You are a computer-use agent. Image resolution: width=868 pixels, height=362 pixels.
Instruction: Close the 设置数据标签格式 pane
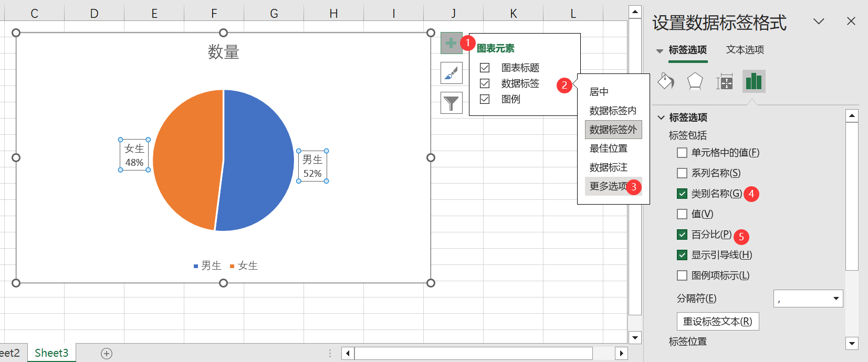[x=851, y=21]
